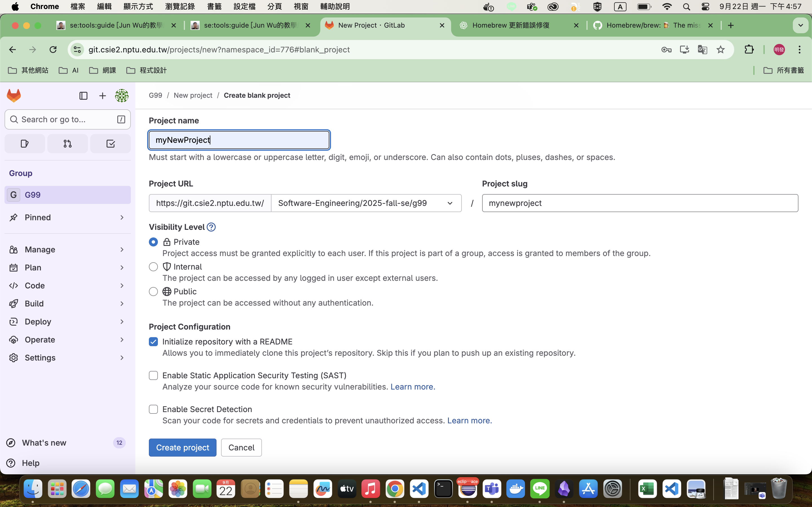Click the GitLab fox logo
This screenshot has width=812, height=507.
click(14, 96)
